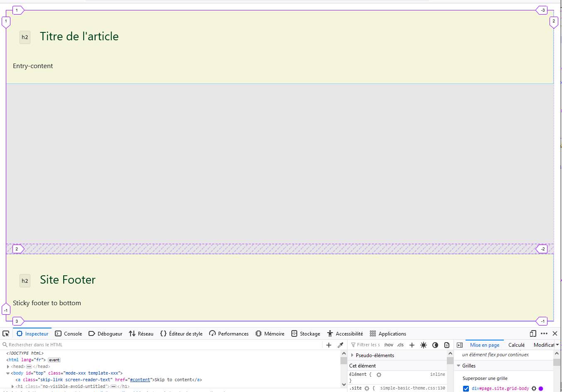Open the Éditeur de style tab

tap(182, 333)
